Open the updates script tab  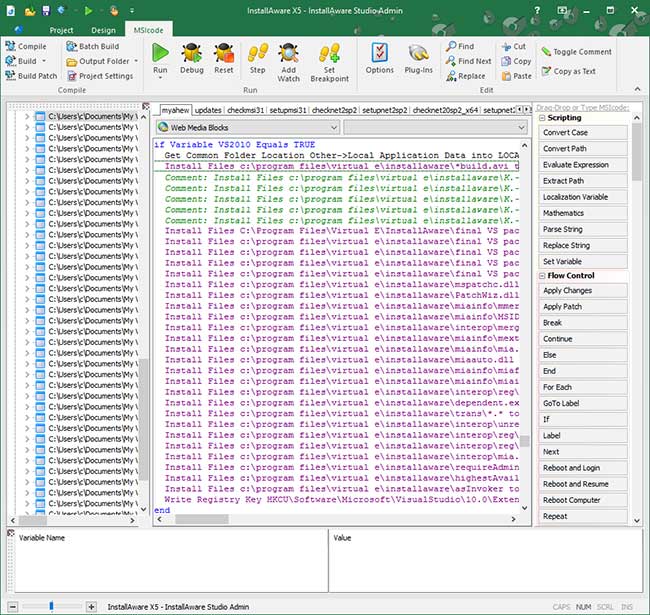pyautogui.click(x=208, y=110)
